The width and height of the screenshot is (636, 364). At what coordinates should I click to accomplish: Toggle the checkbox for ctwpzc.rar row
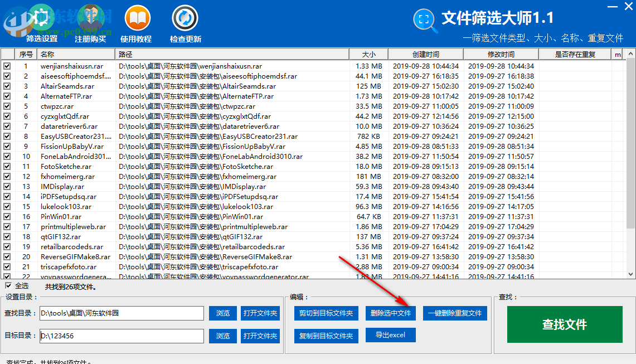click(x=7, y=106)
